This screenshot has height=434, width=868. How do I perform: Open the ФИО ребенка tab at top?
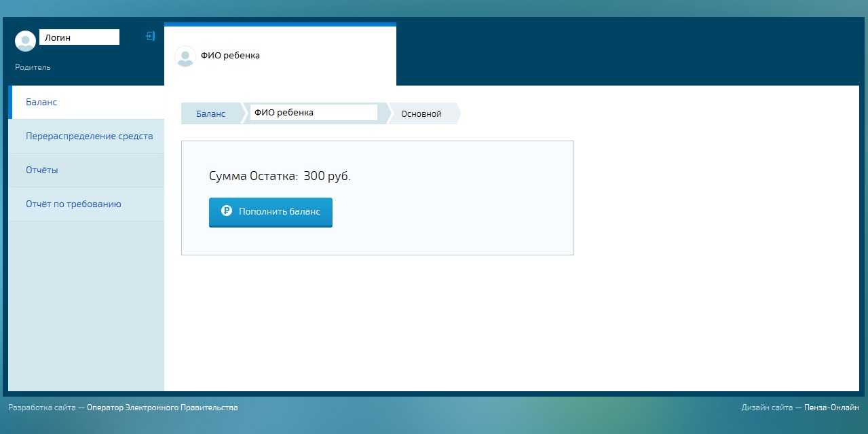pos(230,56)
